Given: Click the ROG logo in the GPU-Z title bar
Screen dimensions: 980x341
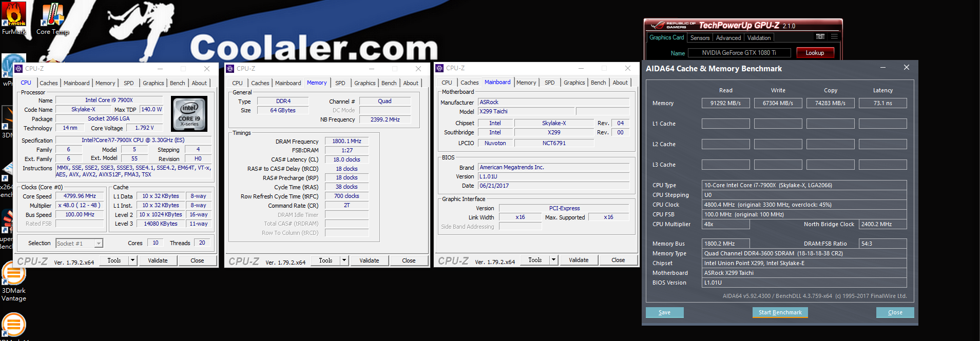Looking at the screenshot, I should 658,25.
